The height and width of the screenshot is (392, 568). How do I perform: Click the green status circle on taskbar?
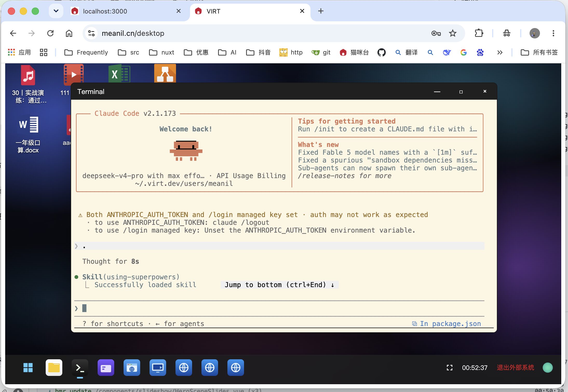point(548,368)
